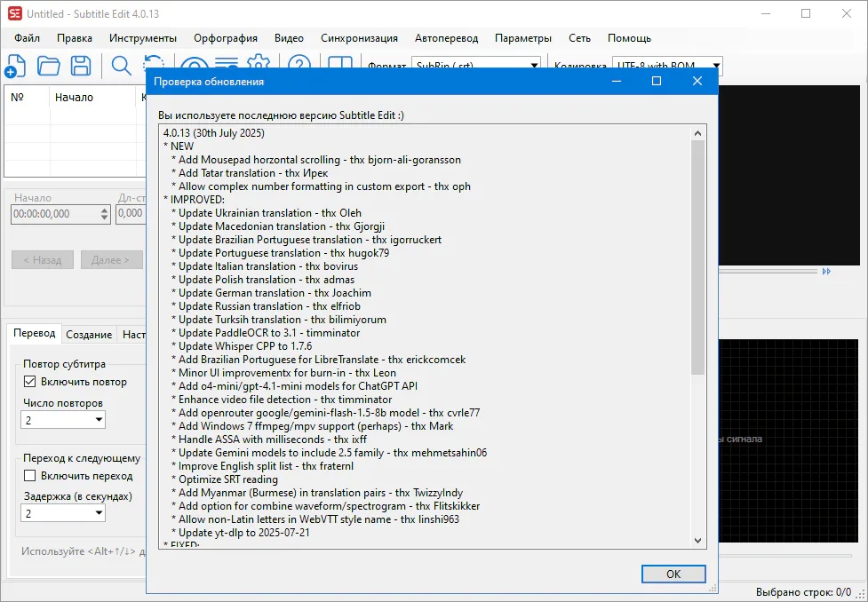The image size is (868, 602).
Task: Click the settings gear icon in toolbar
Action: coord(259,60)
